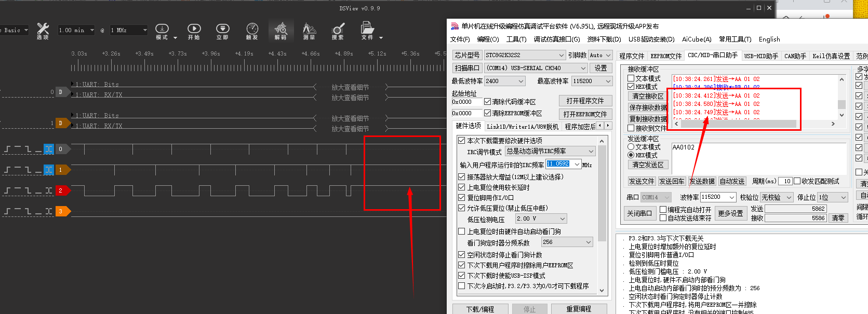Open chip model STC8G2K32S2 dropdown

(525, 55)
